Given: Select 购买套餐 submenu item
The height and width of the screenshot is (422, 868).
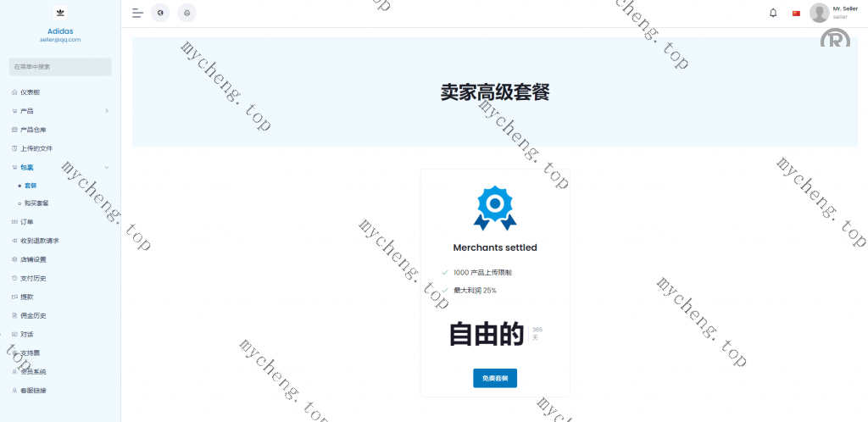Looking at the screenshot, I should point(36,203).
